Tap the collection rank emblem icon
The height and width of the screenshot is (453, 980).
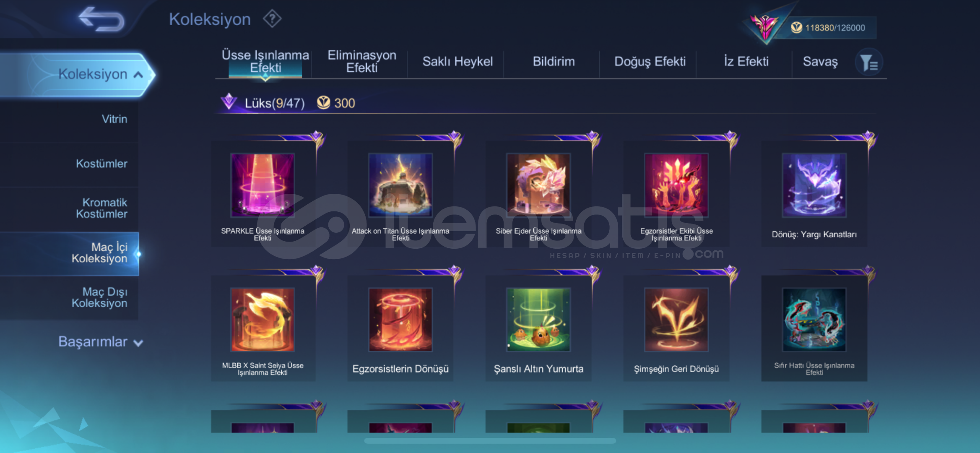point(765,26)
